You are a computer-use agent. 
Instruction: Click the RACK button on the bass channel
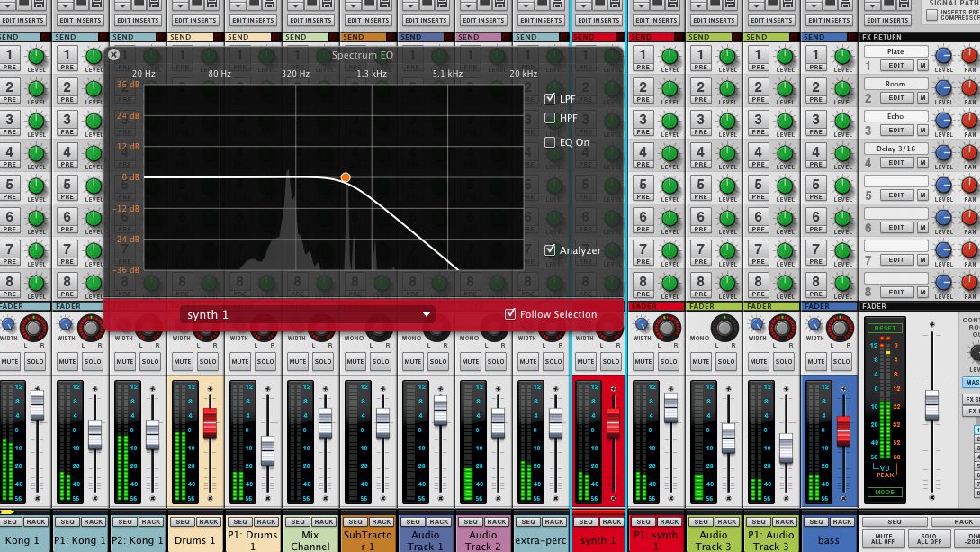pyautogui.click(x=842, y=521)
